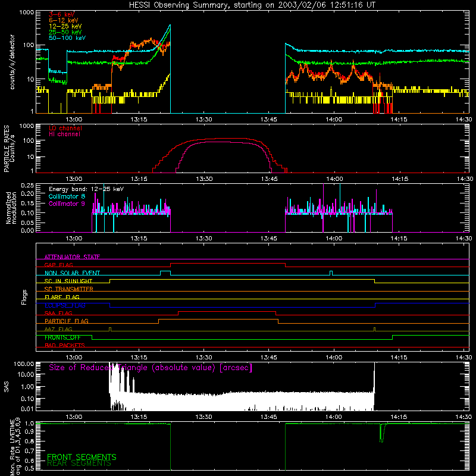This screenshot has height=476, width=476.
Task: Click the Collimator 9 legend label
Action: pos(67,203)
